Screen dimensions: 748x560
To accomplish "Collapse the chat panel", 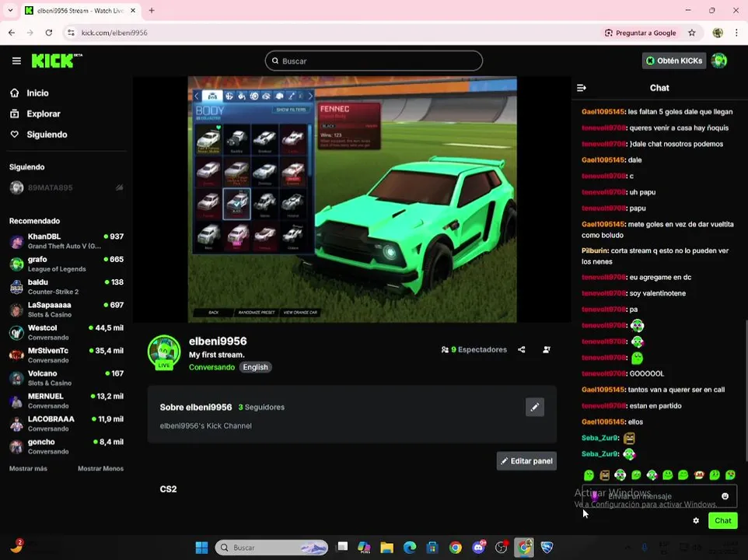I will (x=582, y=88).
